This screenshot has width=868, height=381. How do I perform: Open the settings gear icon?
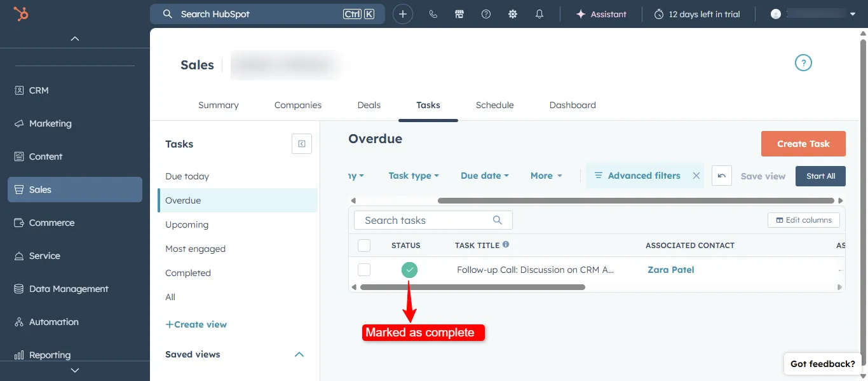point(513,14)
